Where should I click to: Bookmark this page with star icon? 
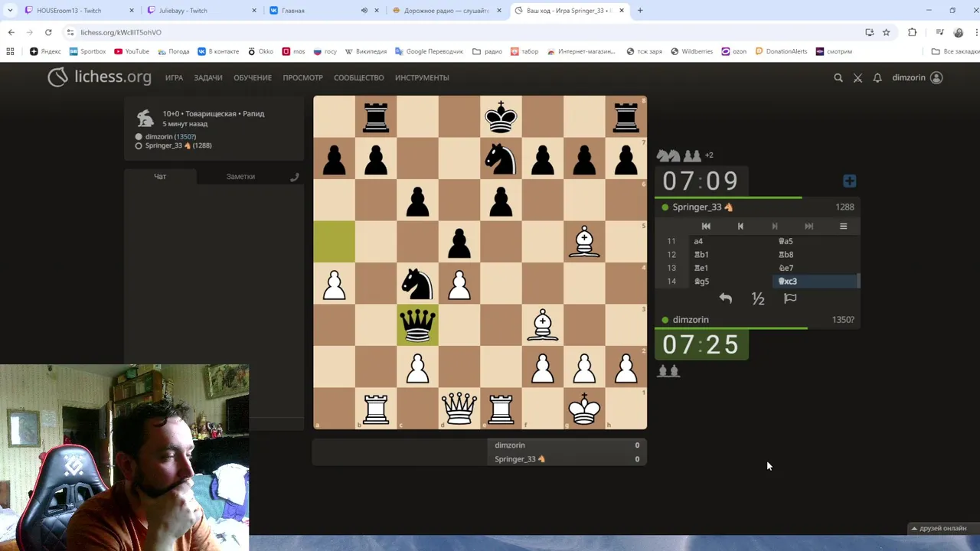886,32
